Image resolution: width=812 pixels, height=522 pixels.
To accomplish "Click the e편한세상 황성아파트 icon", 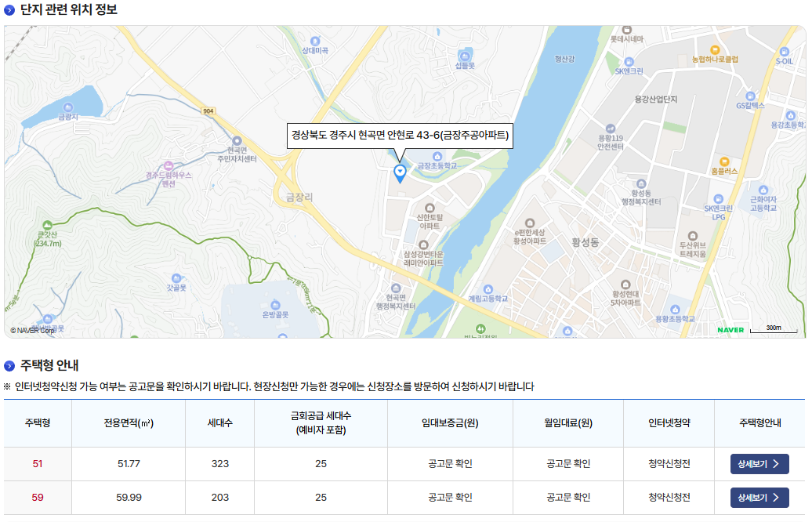I will tap(529, 223).
